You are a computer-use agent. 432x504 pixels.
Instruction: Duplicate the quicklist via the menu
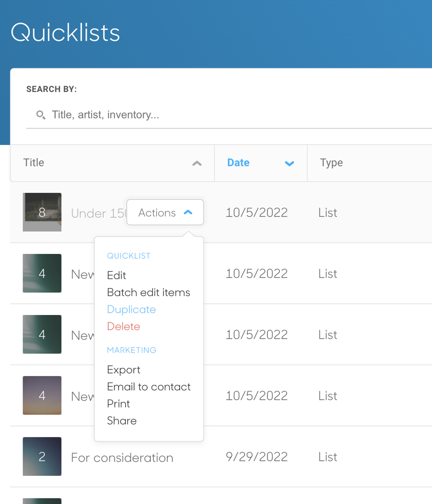131,309
